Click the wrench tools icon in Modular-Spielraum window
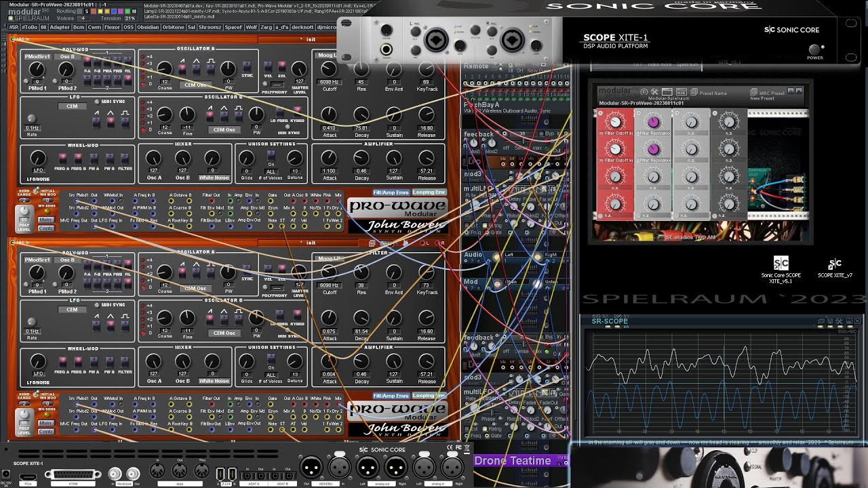Viewport: 868px width, 488px height. 655,92
